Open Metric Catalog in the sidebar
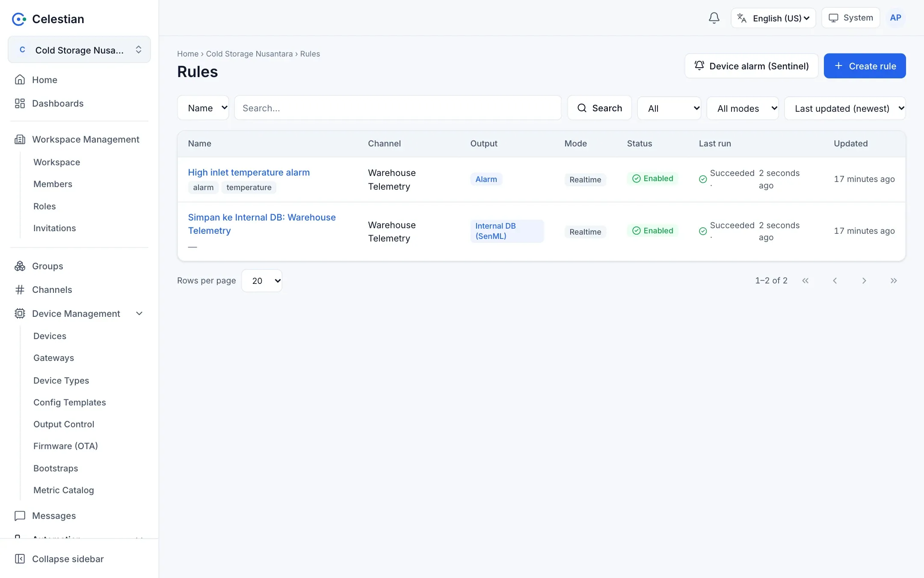This screenshot has width=924, height=578. [x=63, y=490]
